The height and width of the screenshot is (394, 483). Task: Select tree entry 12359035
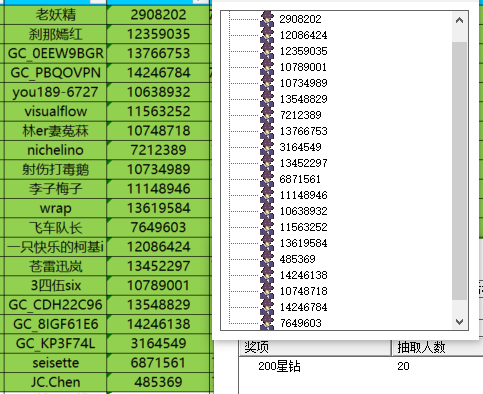[303, 51]
